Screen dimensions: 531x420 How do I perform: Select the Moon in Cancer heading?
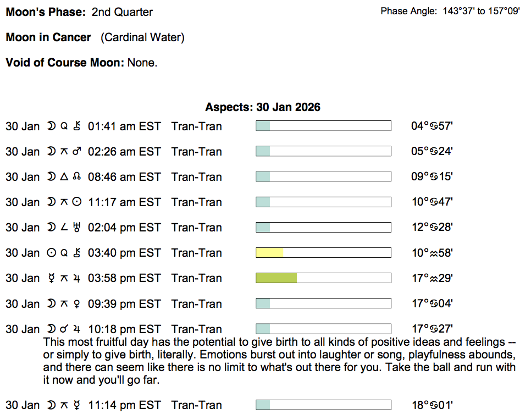48,37
